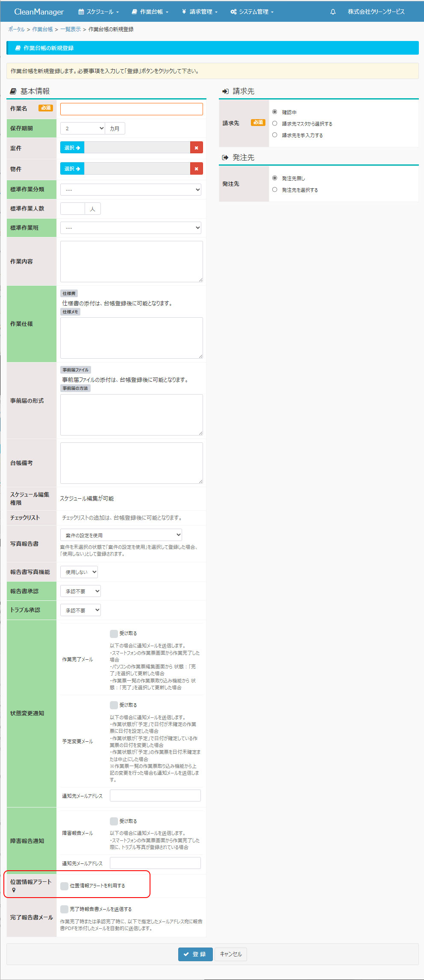The height and width of the screenshot is (980, 424).
Task: Clear the 案件 selection with red X
Action: coord(197,148)
